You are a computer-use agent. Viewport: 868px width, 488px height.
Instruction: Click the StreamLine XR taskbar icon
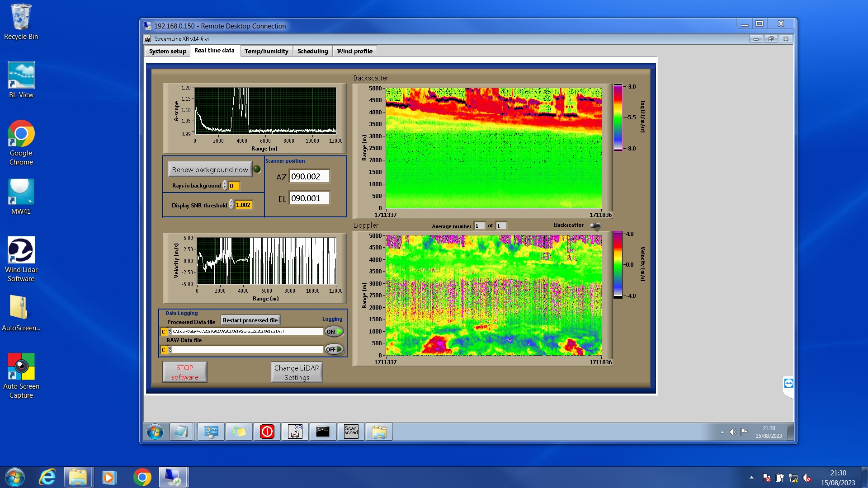pos(295,432)
